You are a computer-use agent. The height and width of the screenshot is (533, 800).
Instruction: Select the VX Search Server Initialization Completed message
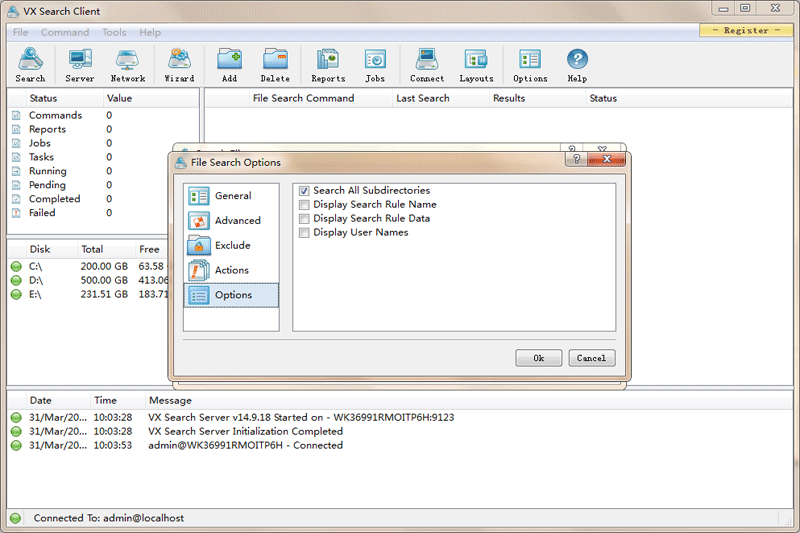(245, 432)
